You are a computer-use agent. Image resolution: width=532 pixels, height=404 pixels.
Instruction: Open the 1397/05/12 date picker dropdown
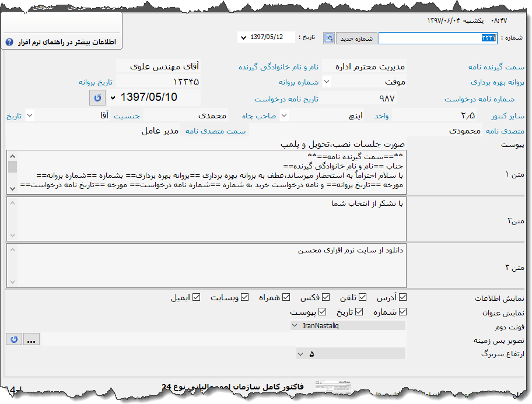pos(243,37)
